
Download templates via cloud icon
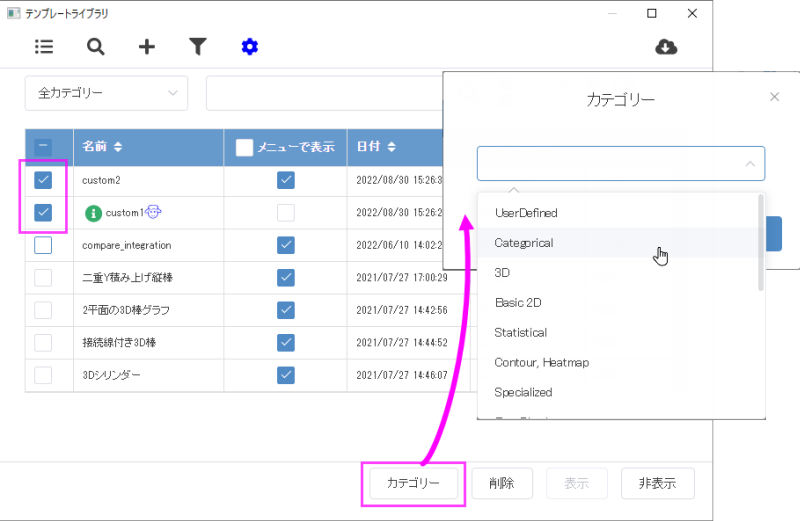coord(666,47)
